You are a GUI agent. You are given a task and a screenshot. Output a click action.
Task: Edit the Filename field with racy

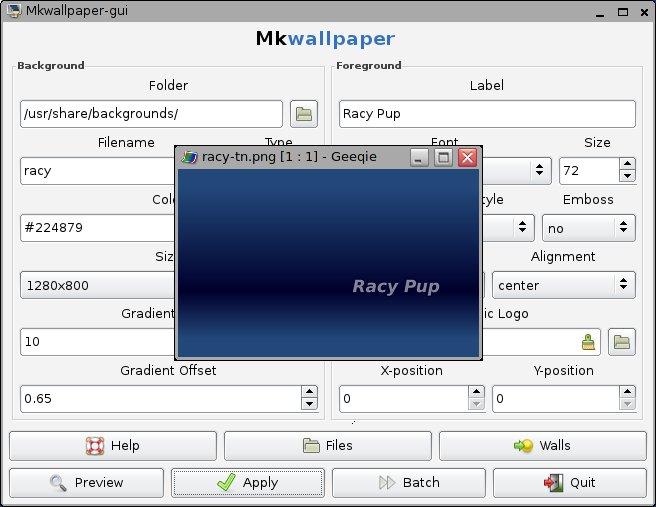(x=97, y=171)
